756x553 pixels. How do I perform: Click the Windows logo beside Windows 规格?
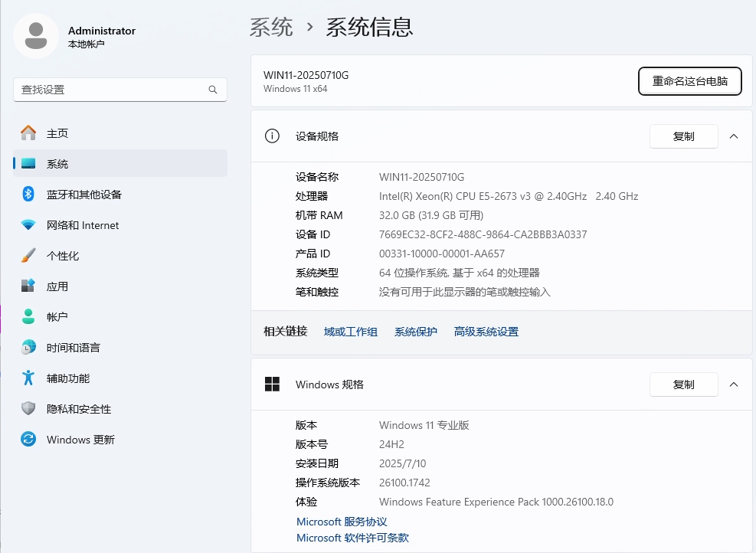272,384
